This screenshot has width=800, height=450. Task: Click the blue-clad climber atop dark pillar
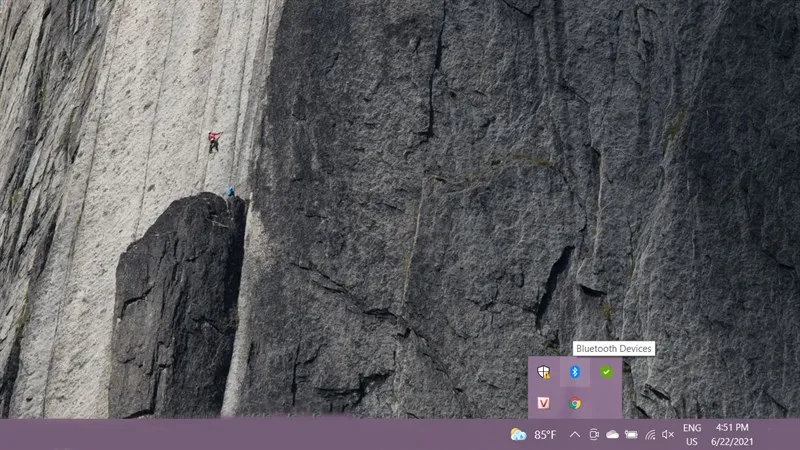click(231, 192)
